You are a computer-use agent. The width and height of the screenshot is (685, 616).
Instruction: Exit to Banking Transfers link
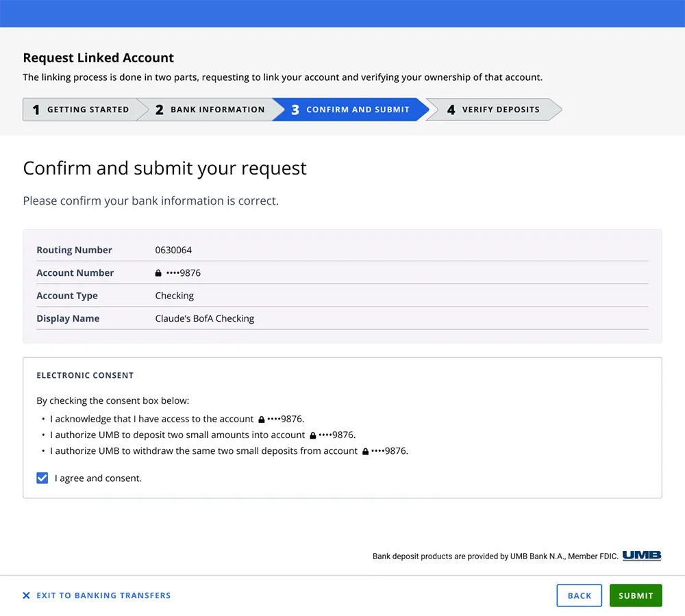[103, 595]
